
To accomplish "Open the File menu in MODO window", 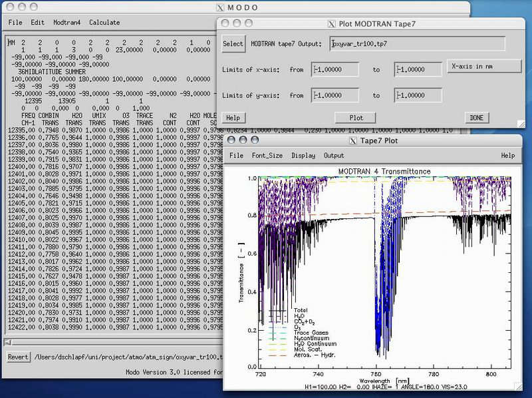I will pos(15,22).
